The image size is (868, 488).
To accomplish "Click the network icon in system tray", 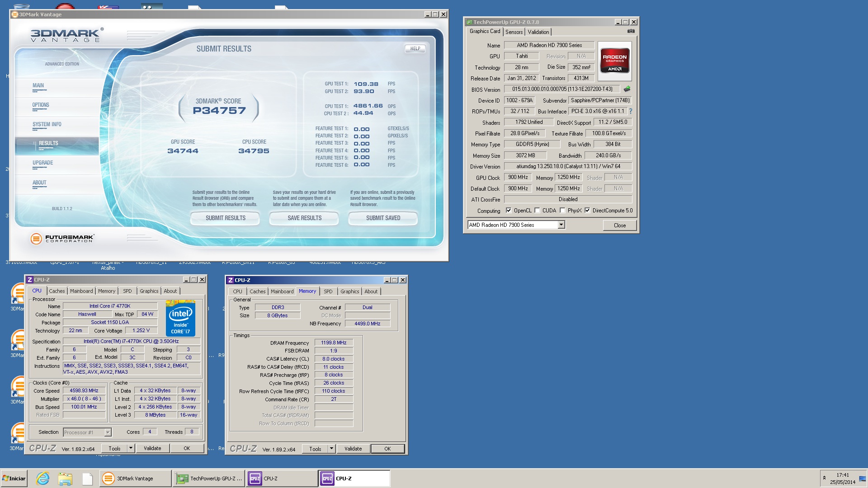I will coord(862,479).
